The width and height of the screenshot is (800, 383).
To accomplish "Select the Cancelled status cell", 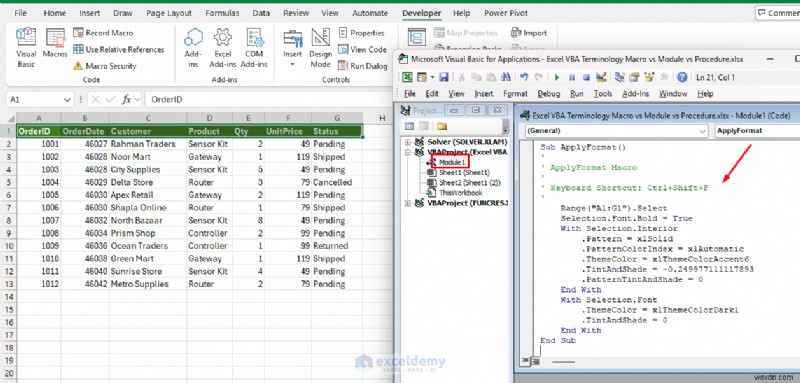I will point(337,183).
